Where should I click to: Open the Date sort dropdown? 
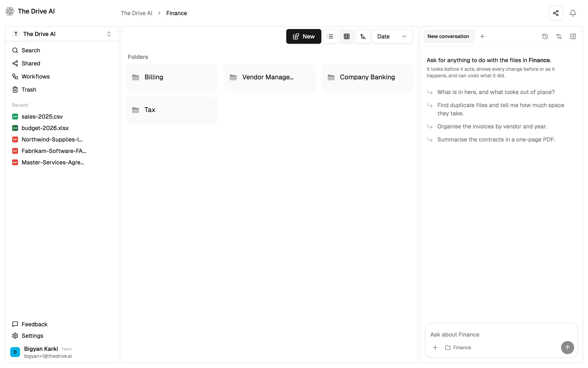(392, 37)
